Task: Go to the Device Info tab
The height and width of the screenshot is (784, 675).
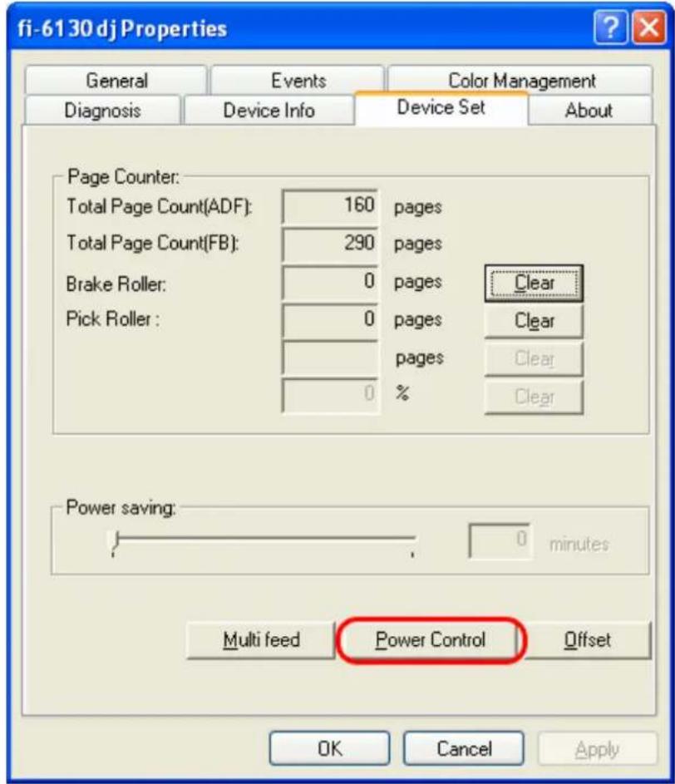Action: [269, 110]
